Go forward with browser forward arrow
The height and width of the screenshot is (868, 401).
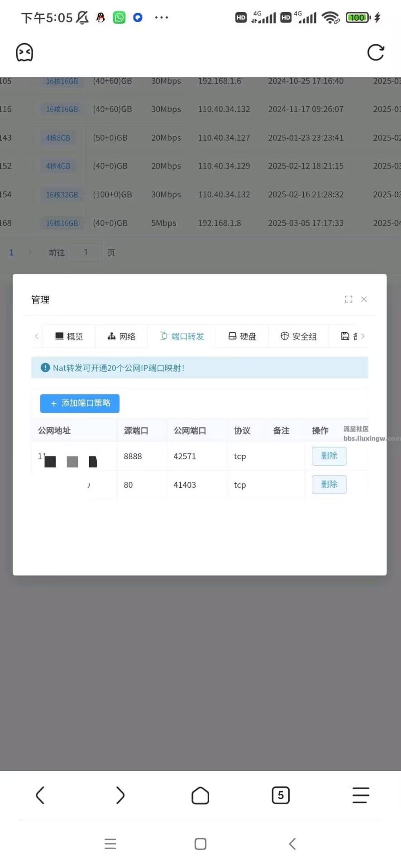coord(120,795)
